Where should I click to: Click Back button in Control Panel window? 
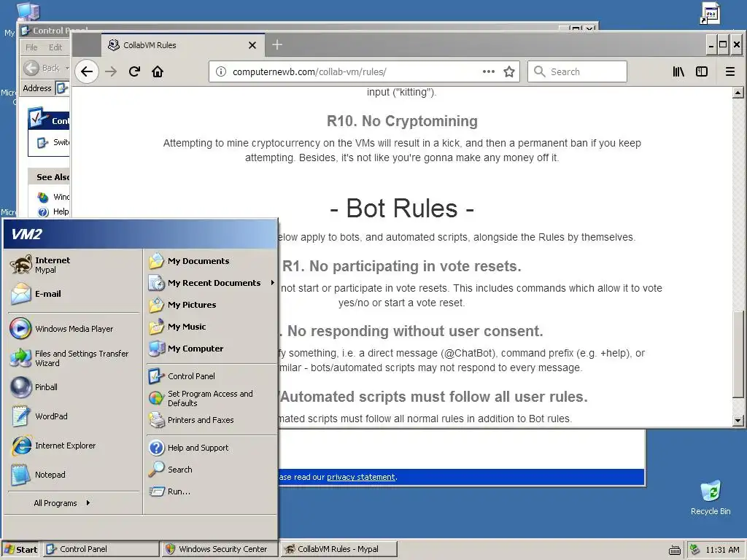(x=42, y=68)
